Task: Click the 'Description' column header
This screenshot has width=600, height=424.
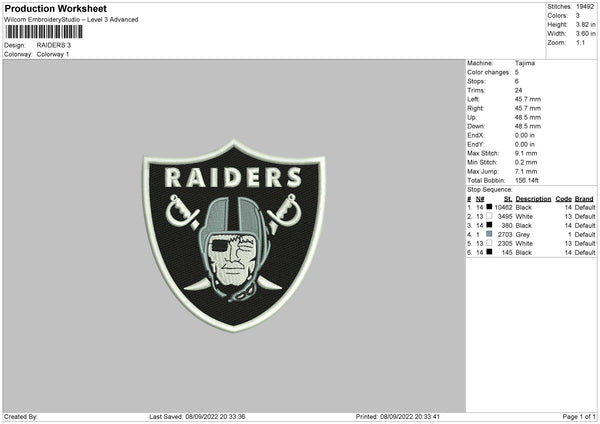Action: coord(533,199)
